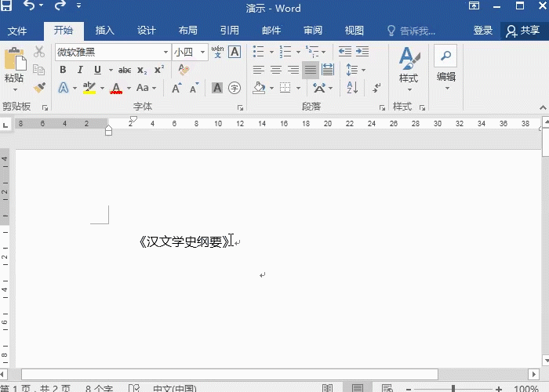Align text right
Screen dimensions: 549x392
(293, 70)
